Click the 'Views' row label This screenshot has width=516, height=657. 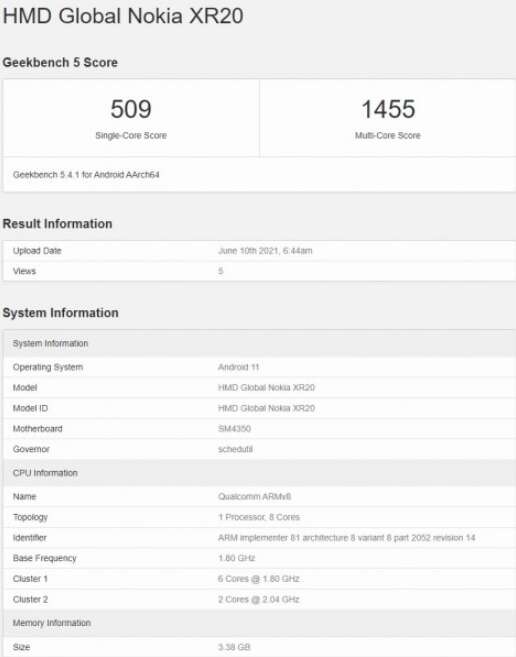pos(24,271)
